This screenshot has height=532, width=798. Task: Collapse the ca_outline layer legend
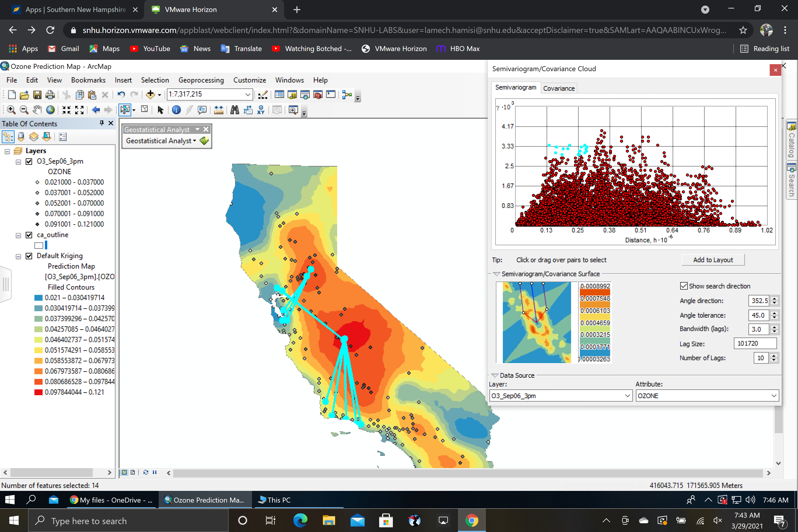(x=18, y=235)
